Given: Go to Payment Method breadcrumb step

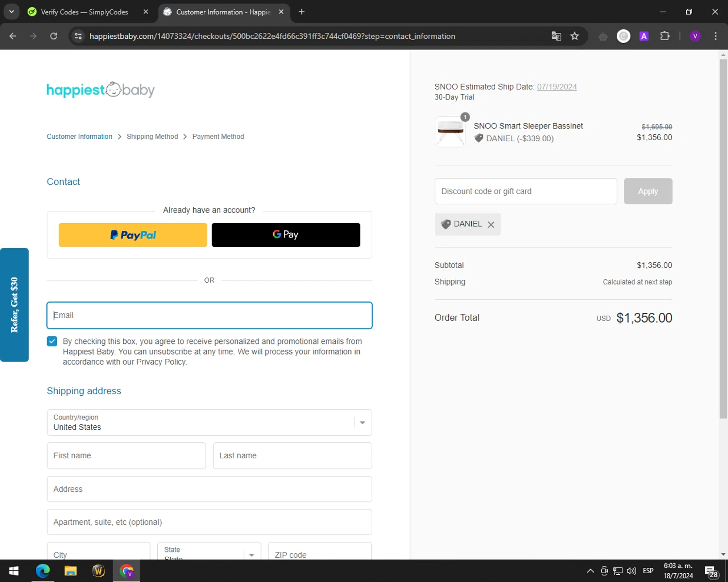Looking at the screenshot, I should click(218, 137).
